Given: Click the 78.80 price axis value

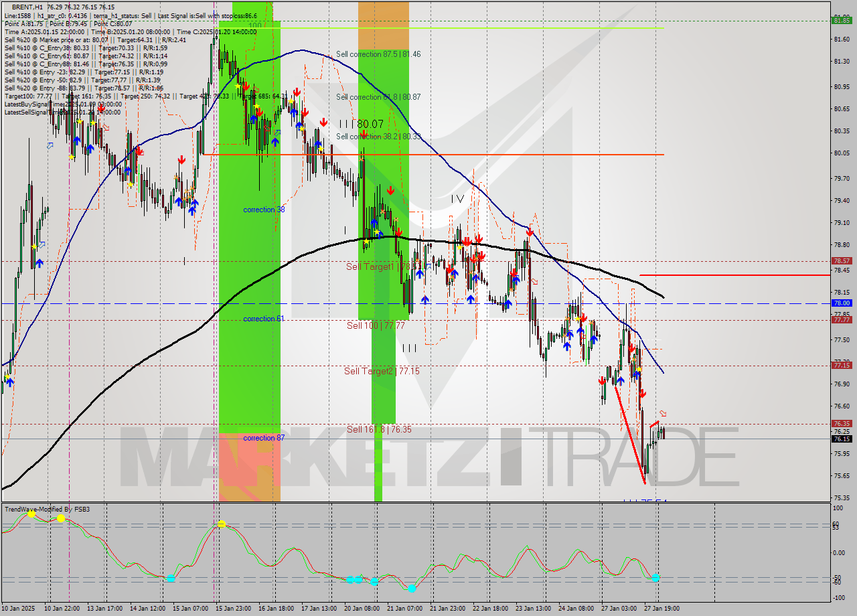Looking at the screenshot, I should tap(842, 245).
